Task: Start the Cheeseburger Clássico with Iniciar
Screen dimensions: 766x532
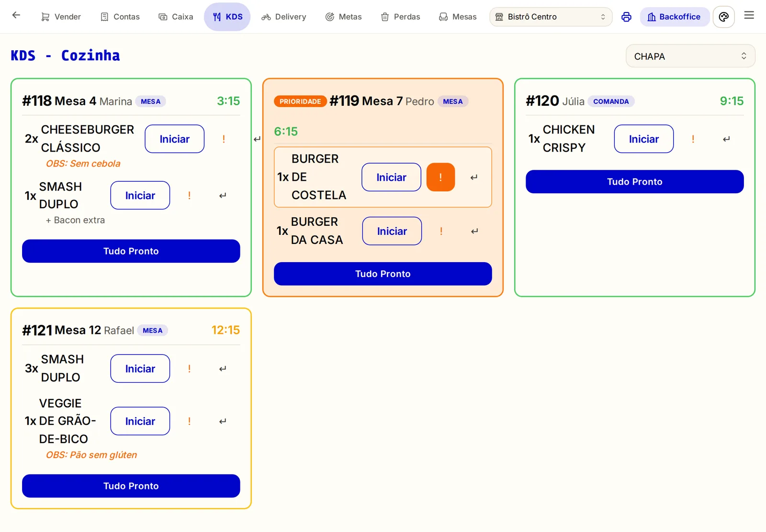Action: point(175,139)
